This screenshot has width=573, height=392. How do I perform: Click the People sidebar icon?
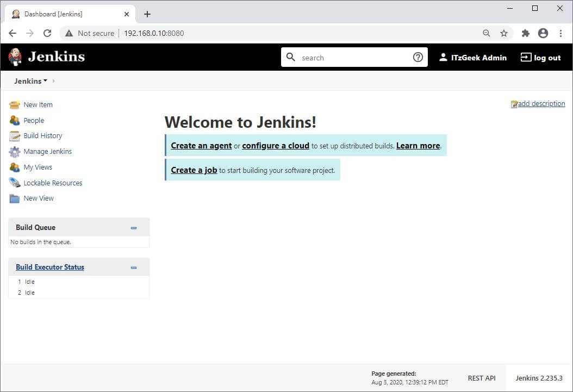[15, 120]
